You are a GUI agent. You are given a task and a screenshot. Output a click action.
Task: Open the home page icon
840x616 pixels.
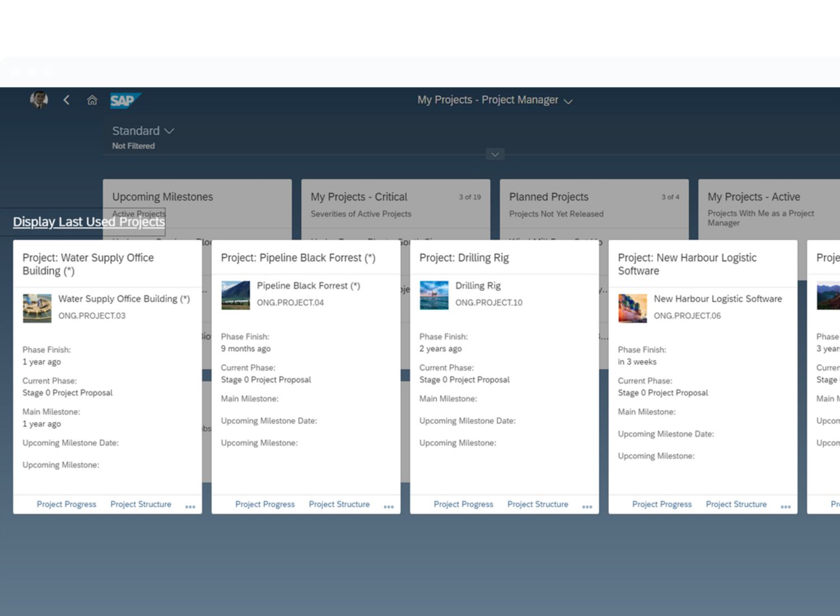pos(92,100)
